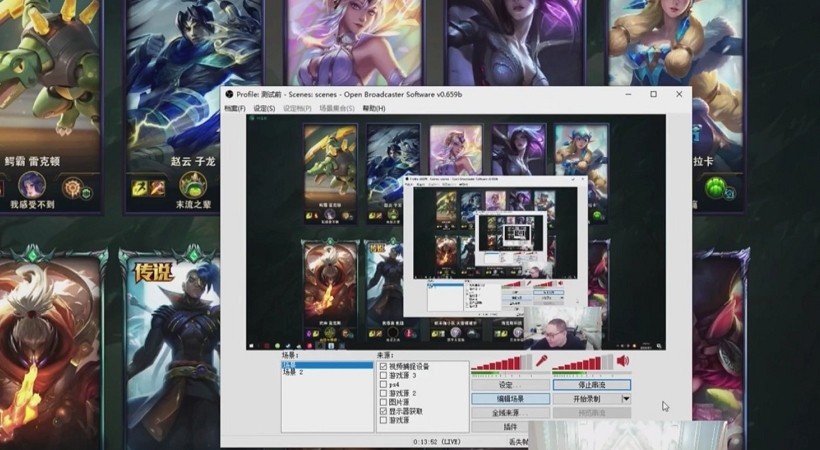Adjust the microphone volume level bar

[x=502, y=362]
